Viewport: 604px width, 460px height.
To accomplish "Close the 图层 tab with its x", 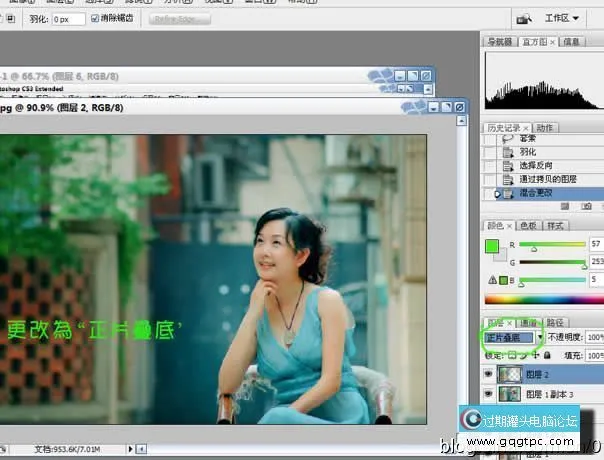I will click(510, 323).
